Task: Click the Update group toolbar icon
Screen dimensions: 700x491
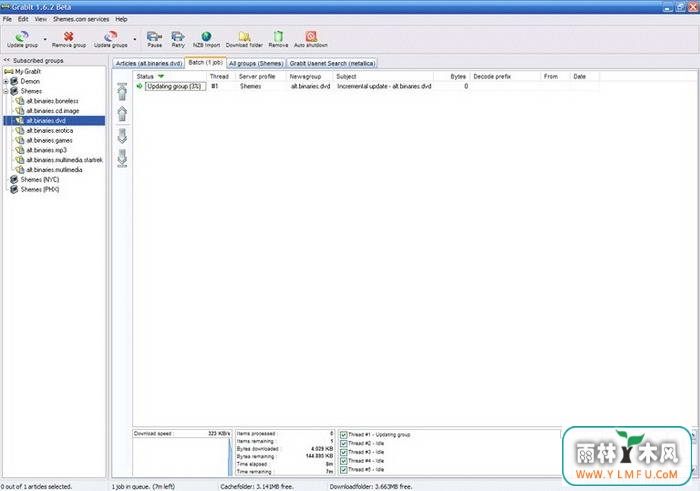Action: (x=22, y=36)
